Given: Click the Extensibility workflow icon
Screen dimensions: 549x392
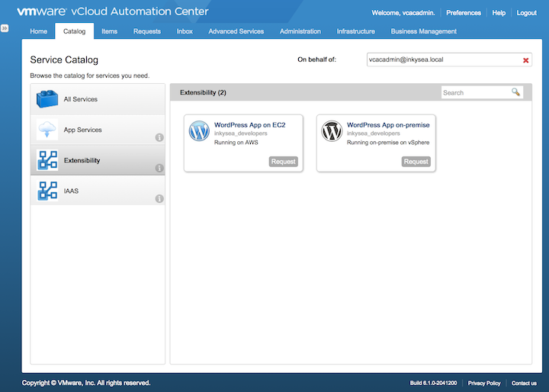Looking at the screenshot, I should (x=47, y=160).
